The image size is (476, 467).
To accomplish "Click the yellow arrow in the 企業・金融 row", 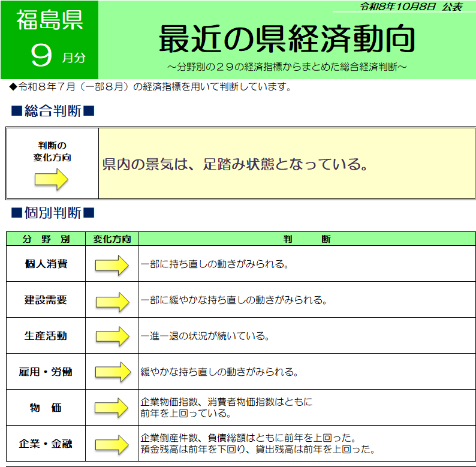I will (x=112, y=445).
